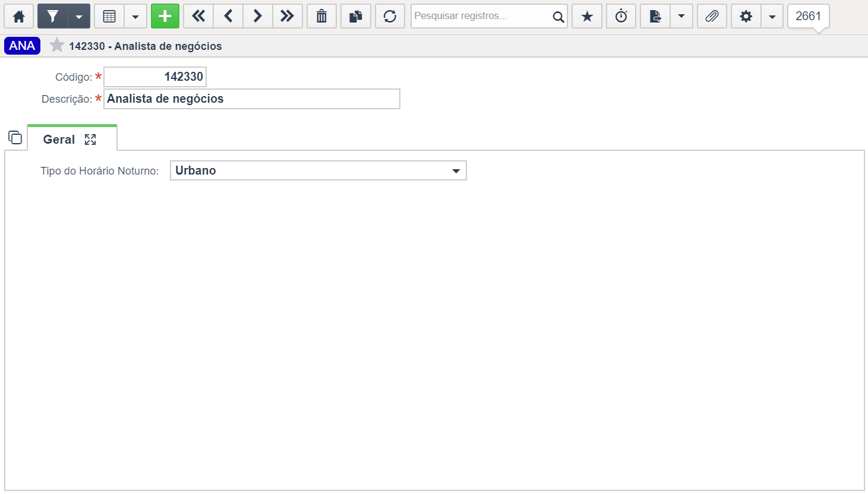Run search with the magnifier icon
The width and height of the screenshot is (868, 494).
(x=558, y=17)
